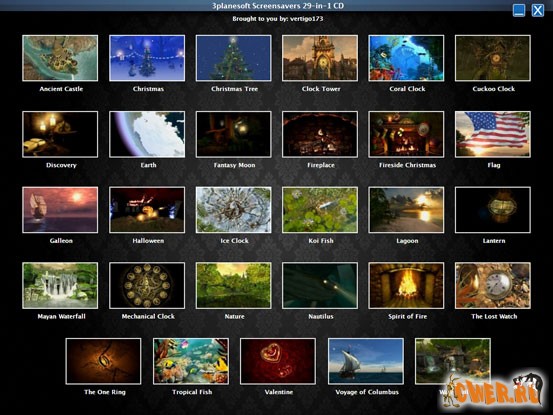Select the Lagoon sunset thumbnail
This screenshot has width=553, height=415.
(406, 210)
